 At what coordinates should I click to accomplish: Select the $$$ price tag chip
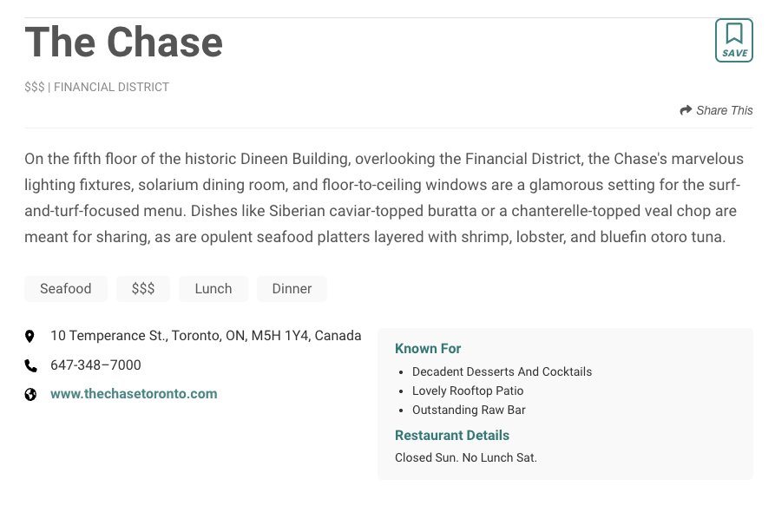click(143, 289)
